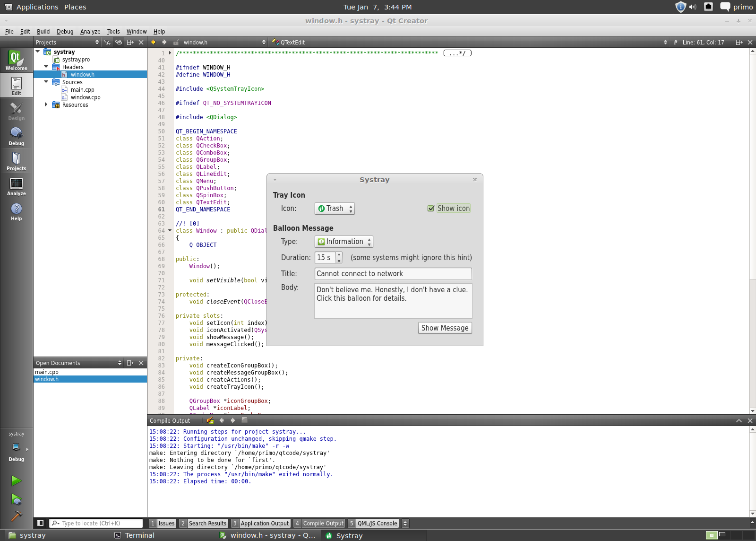Click the Start Debugging icon
Viewport: 756px width, 541px height.
tap(16, 499)
